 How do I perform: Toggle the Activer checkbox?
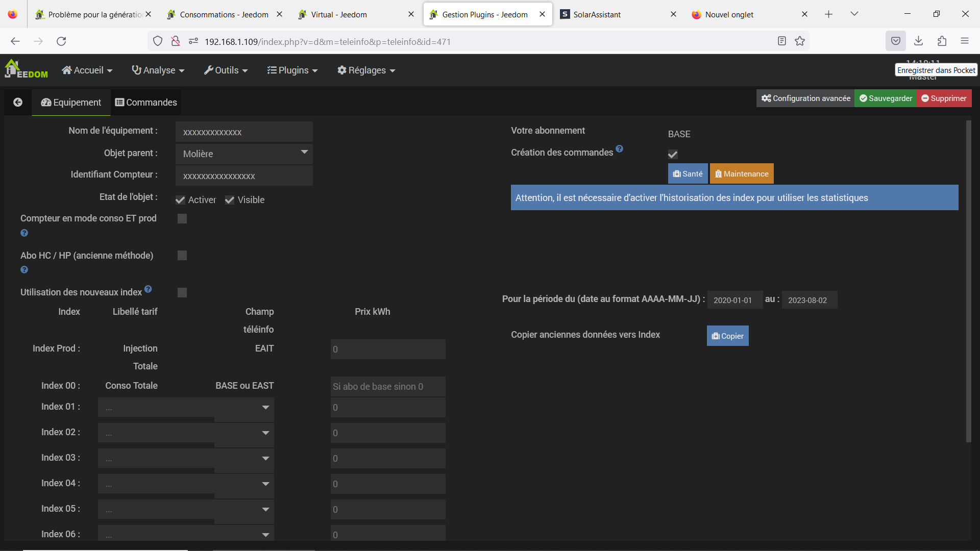[180, 200]
